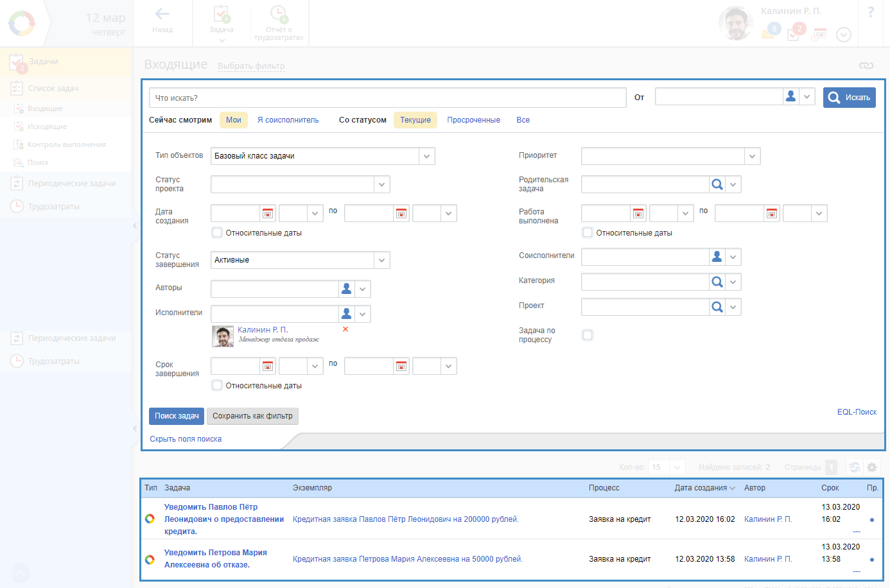Screen dimensions: 890x588
Task: Open the EQL-Поиск link
Action: pos(857,412)
